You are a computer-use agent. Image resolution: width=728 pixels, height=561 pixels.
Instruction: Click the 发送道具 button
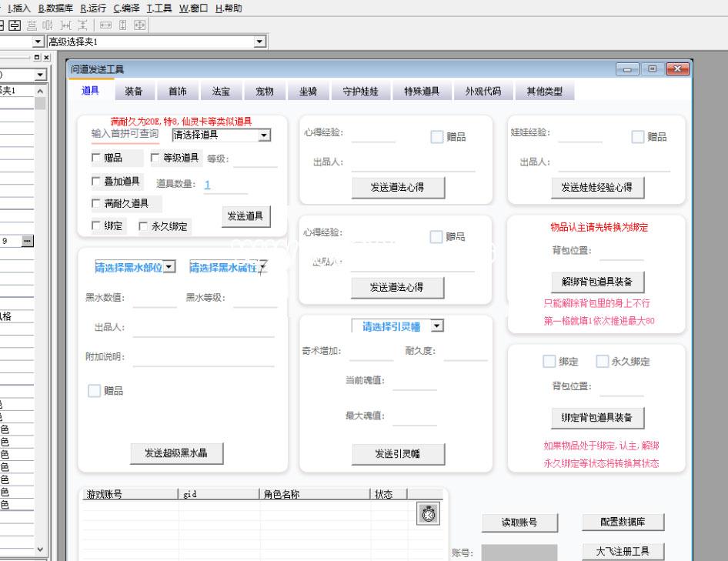pyautogui.click(x=246, y=216)
